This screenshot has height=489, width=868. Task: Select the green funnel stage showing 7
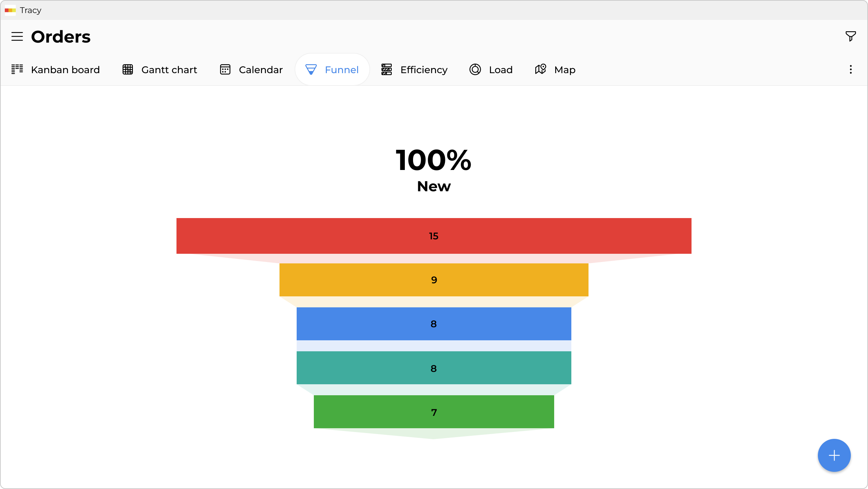(x=434, y=412)
